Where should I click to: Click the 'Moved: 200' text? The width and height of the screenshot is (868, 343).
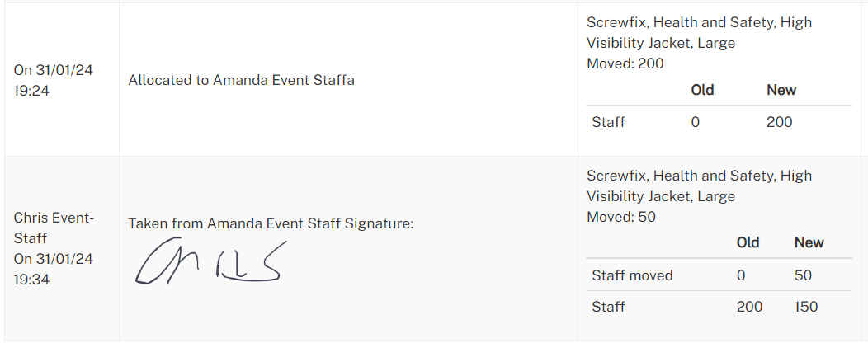(x=625, y=63)
